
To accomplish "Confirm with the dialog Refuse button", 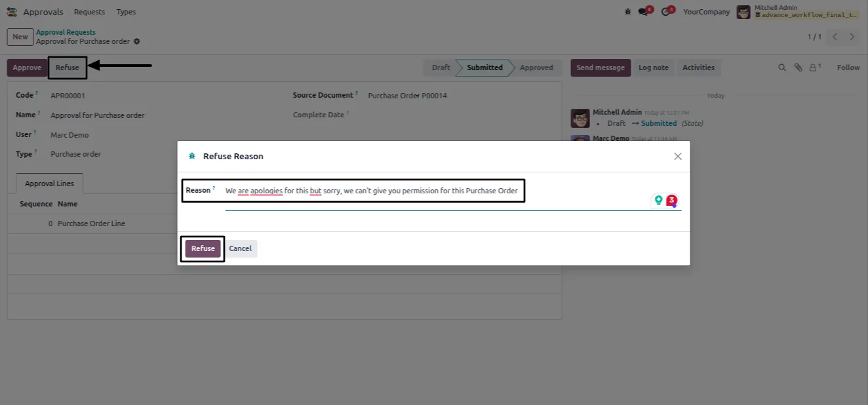I will pos(203,248).
